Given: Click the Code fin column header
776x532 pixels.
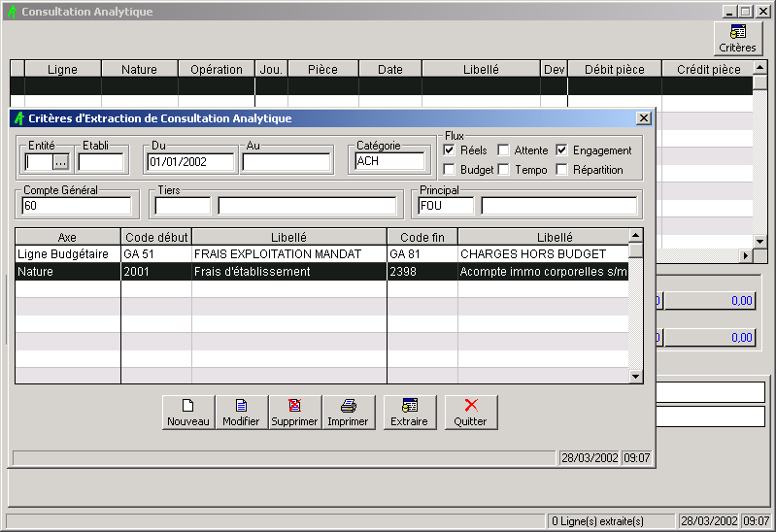Looking at the screenshot, I should coord(422,237).
